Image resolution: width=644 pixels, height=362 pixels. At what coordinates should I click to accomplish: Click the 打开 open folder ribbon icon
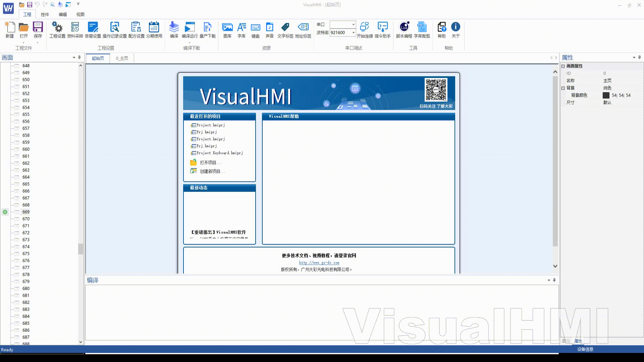click(23, 27)
